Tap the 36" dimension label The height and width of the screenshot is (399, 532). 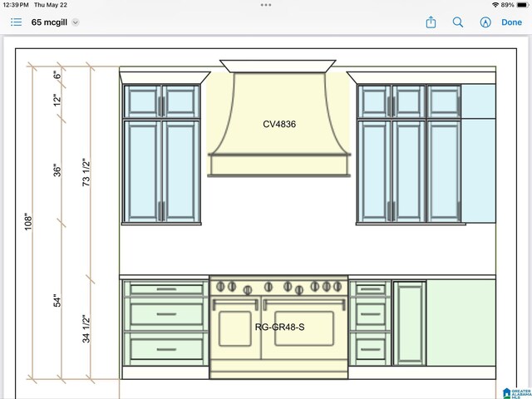point(57,170)
